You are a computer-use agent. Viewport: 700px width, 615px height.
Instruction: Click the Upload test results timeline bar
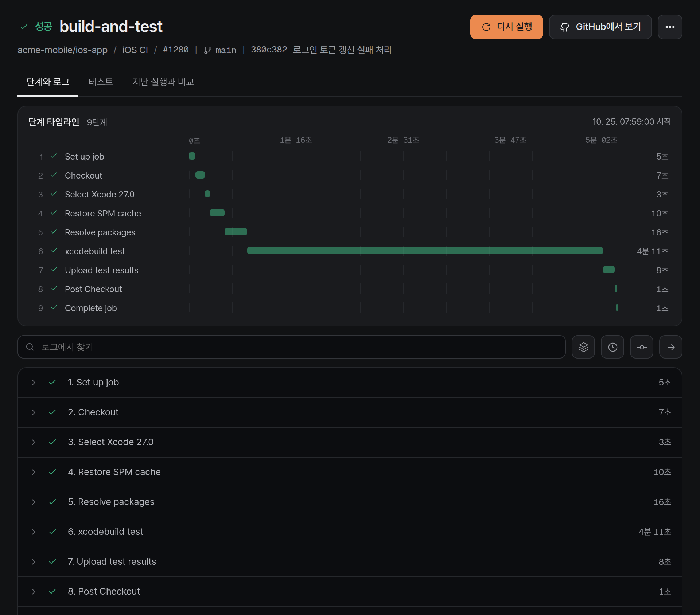(x=609, y=270)
